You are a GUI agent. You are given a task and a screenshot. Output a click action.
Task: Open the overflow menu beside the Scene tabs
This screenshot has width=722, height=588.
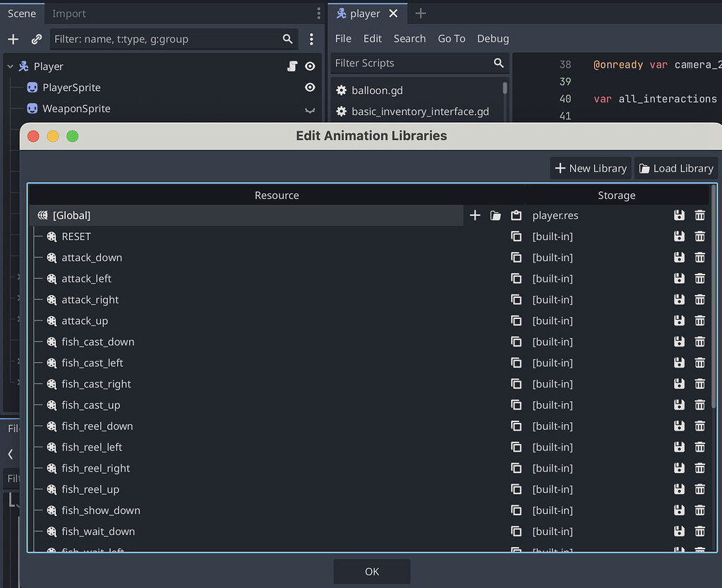click(318, 13)
